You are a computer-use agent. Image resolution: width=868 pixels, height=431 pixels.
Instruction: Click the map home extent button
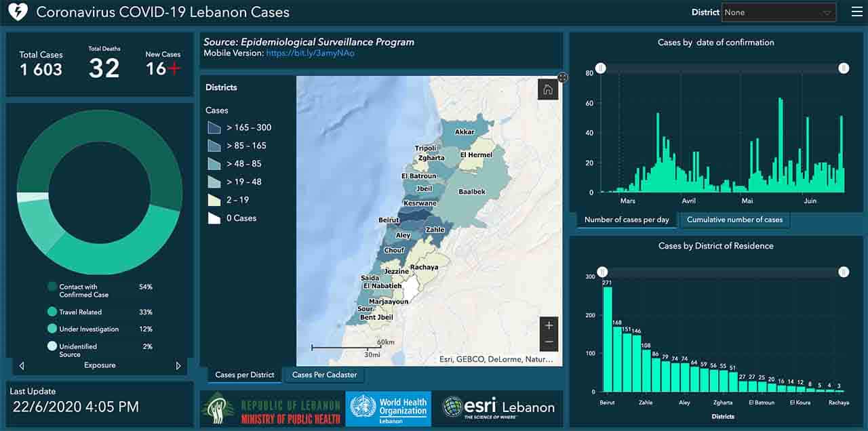pos(547,90)
